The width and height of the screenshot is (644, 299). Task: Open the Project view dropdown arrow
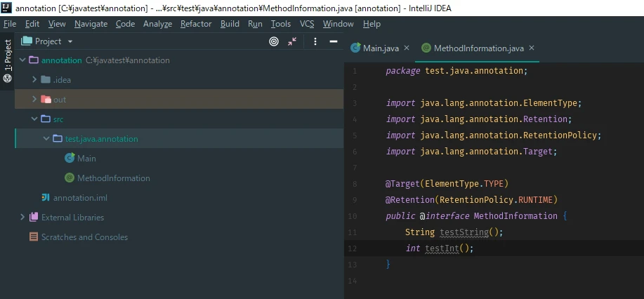(70, 42)
